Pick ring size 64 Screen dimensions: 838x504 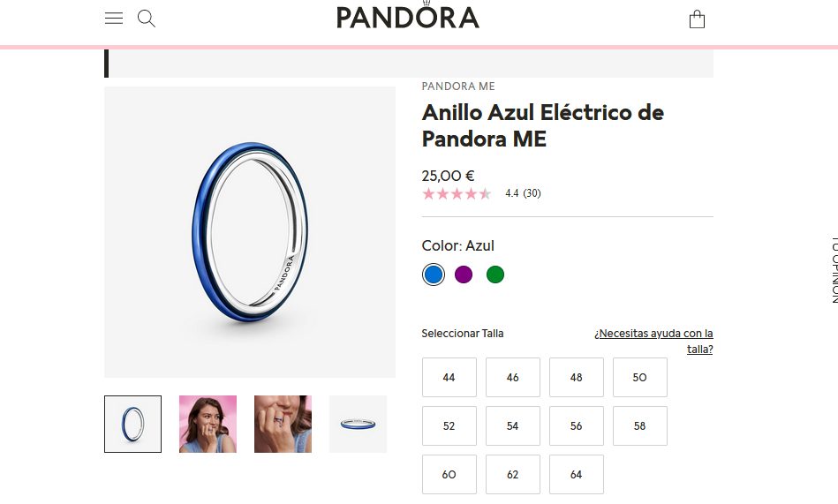tap(576, 475)
